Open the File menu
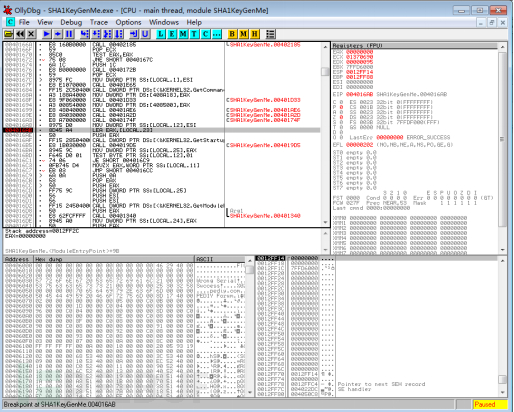 coord(24,22)
